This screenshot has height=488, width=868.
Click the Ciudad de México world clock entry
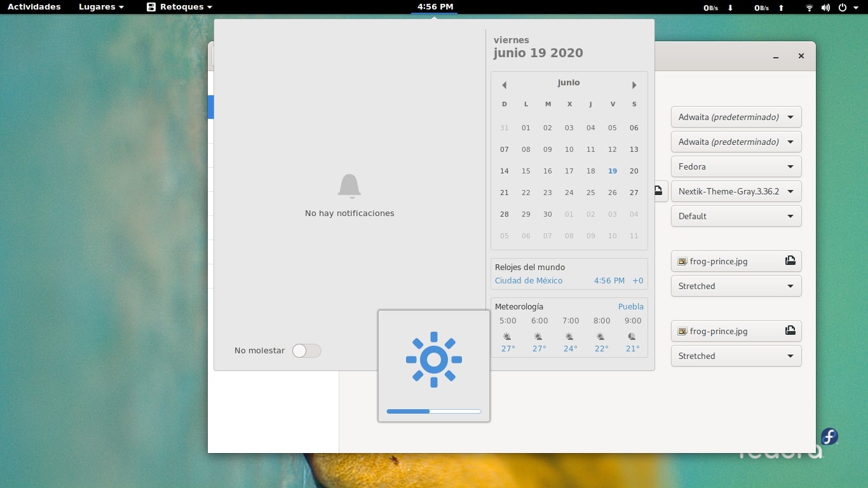coord(529,280)
